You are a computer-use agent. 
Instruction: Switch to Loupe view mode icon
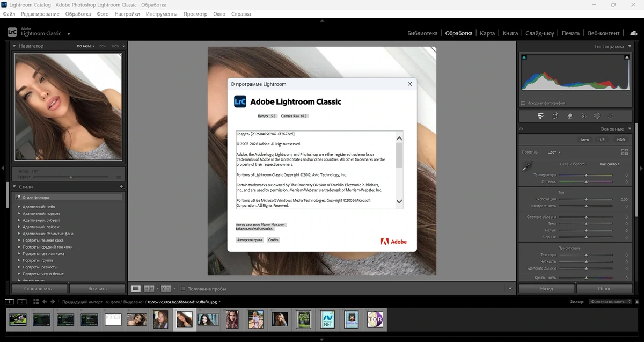136,289
